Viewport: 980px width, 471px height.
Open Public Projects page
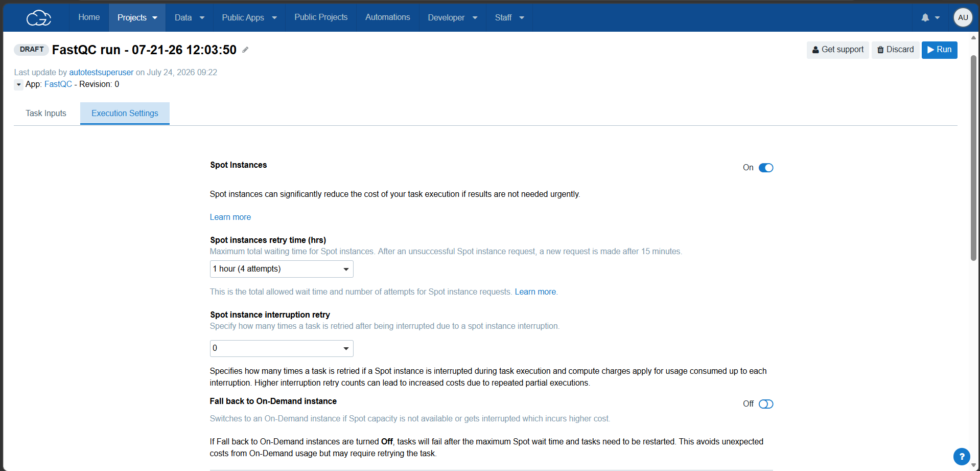point(321,17)
